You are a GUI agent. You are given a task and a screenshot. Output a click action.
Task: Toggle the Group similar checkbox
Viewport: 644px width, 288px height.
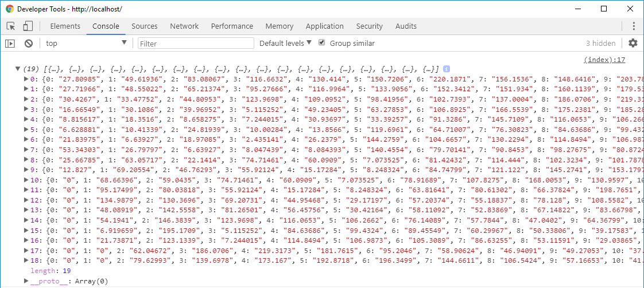pos(322,42)
